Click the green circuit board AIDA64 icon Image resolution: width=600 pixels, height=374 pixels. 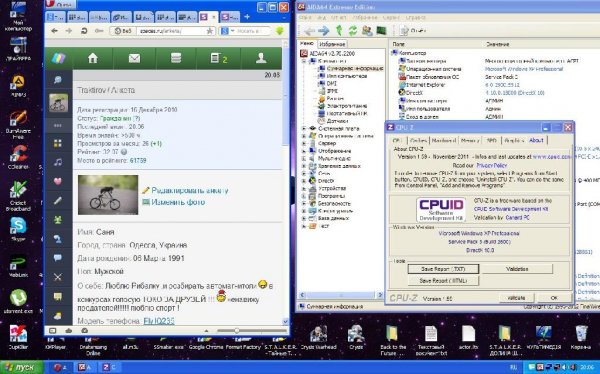click(382, 31)
